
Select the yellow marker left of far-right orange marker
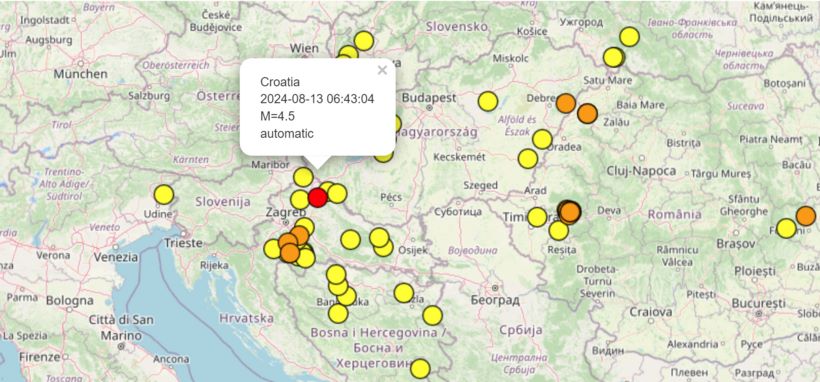point(786,229)
